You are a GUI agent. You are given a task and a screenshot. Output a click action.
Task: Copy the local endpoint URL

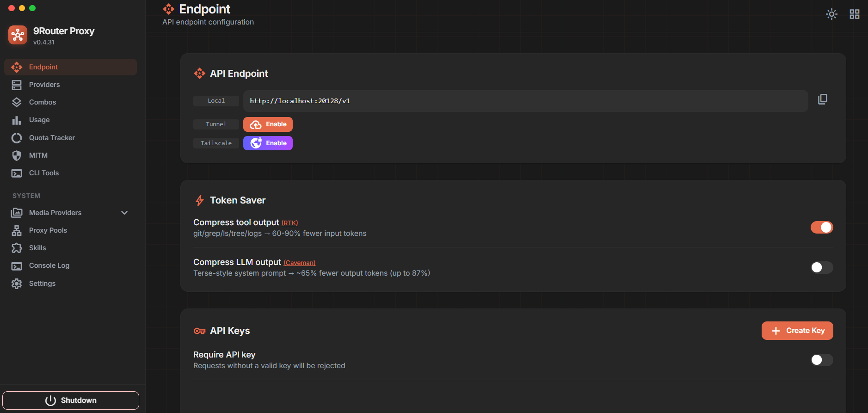tap(823, 99)
